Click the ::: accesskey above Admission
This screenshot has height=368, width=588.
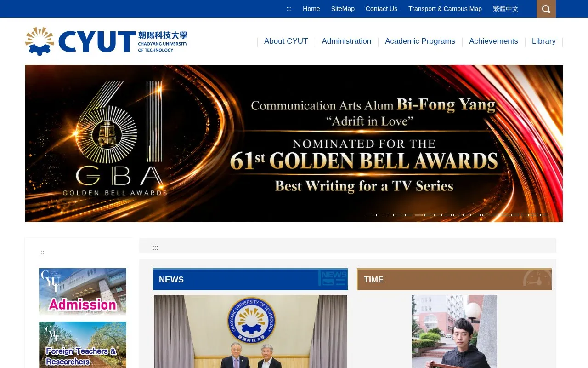42,252
